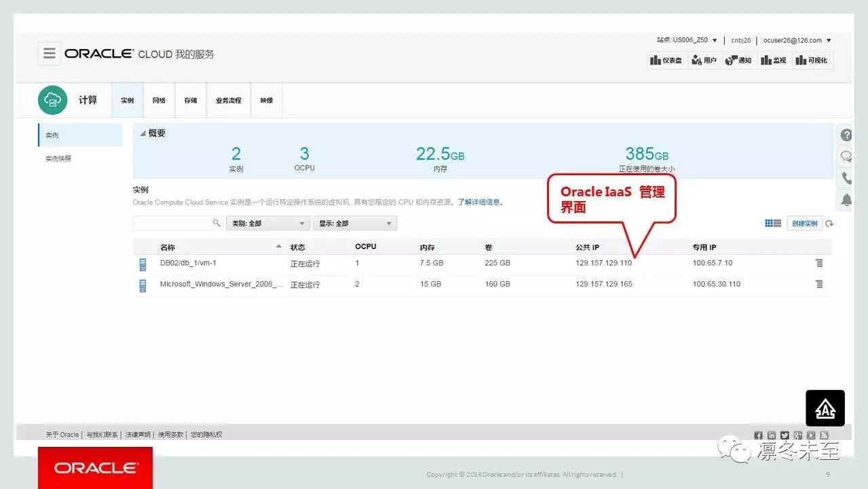Open the 与我们联系 footer link

point(102,435)
